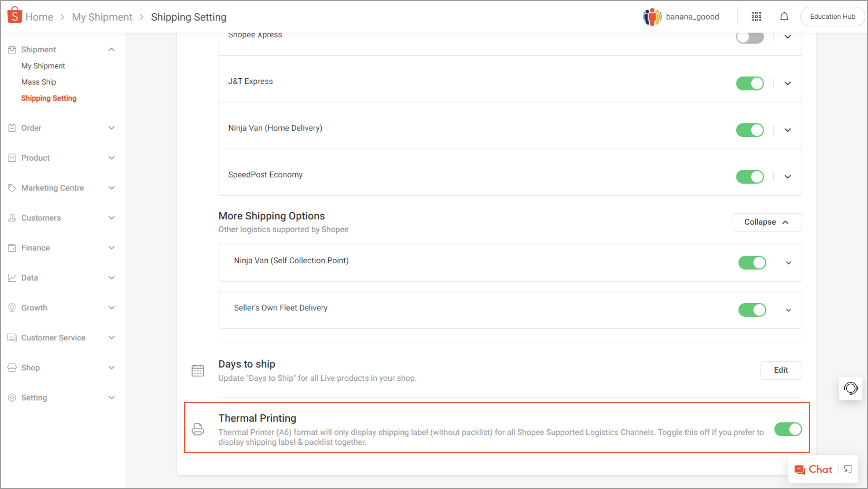The image size is (868, 489).
Task: Select My Shipment sidebar item
Action: tap(43, 66)
